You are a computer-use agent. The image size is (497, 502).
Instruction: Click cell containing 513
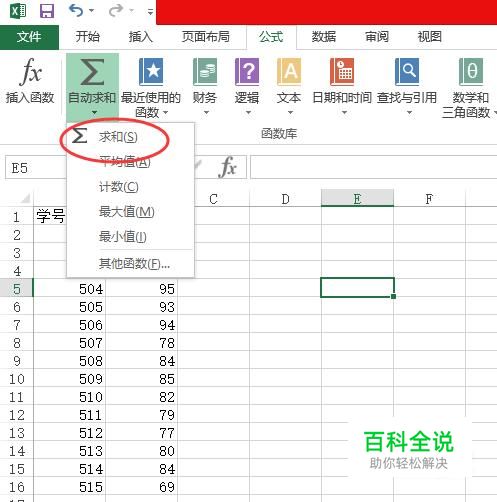70,451
